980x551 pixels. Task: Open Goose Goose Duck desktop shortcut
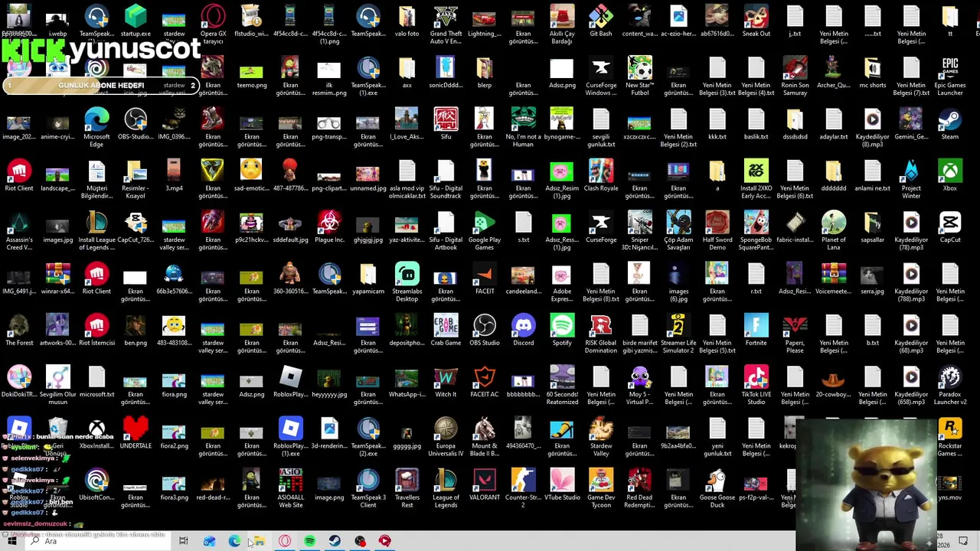[717, 487]
